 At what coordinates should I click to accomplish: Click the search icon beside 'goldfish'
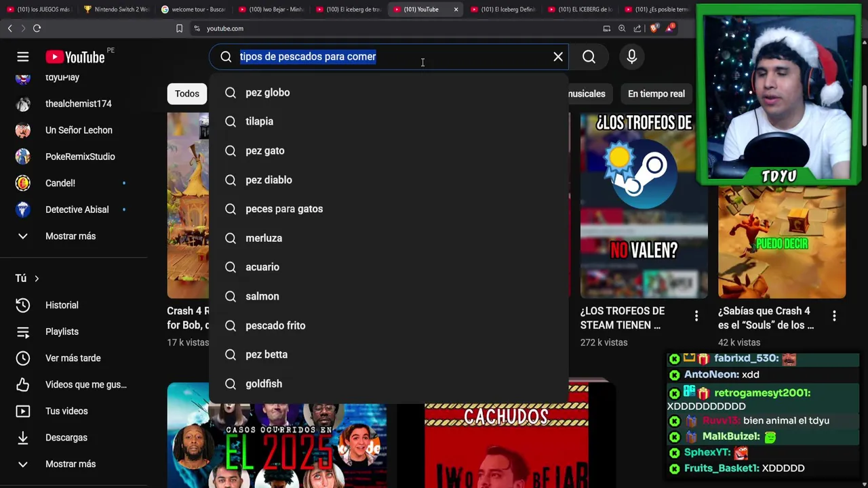point(231,384)
